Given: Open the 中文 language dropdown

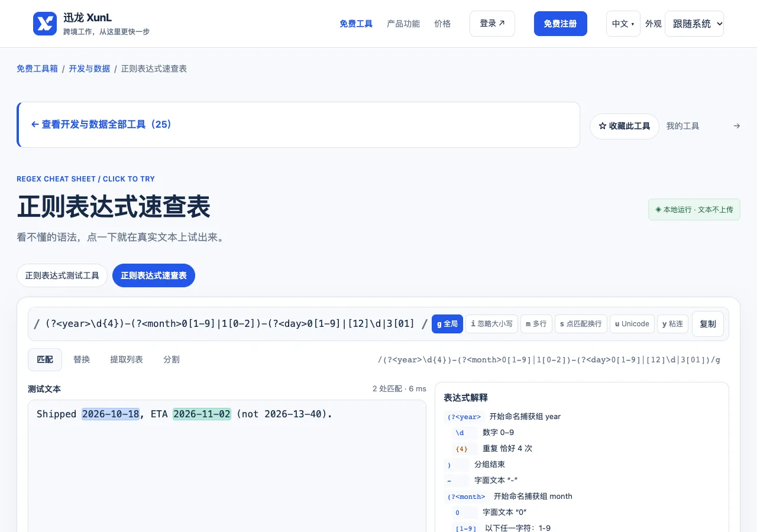Looking at the screenshot, I should click(x=623, y=24).
